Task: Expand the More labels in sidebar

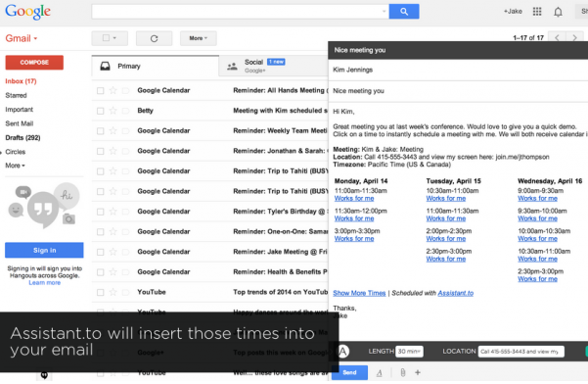Action: [15, 166]
